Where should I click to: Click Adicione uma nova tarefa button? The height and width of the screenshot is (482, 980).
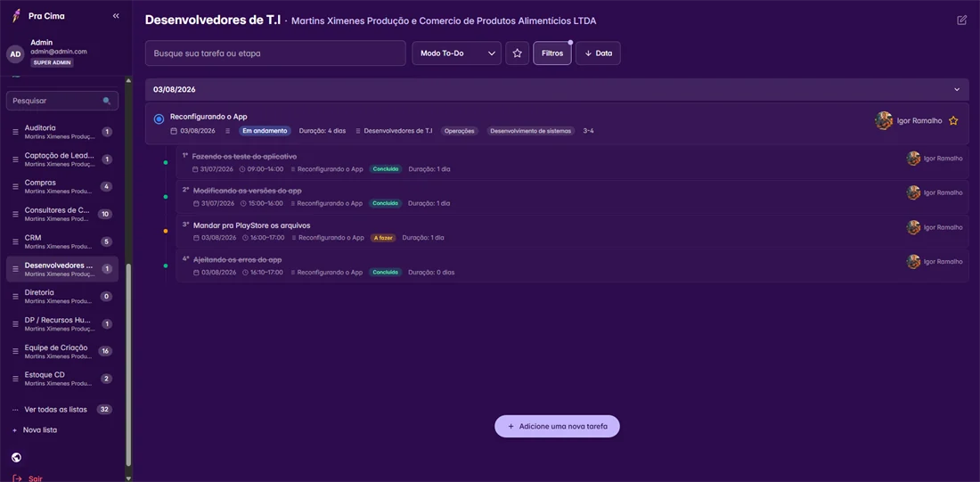pos(557,427)
